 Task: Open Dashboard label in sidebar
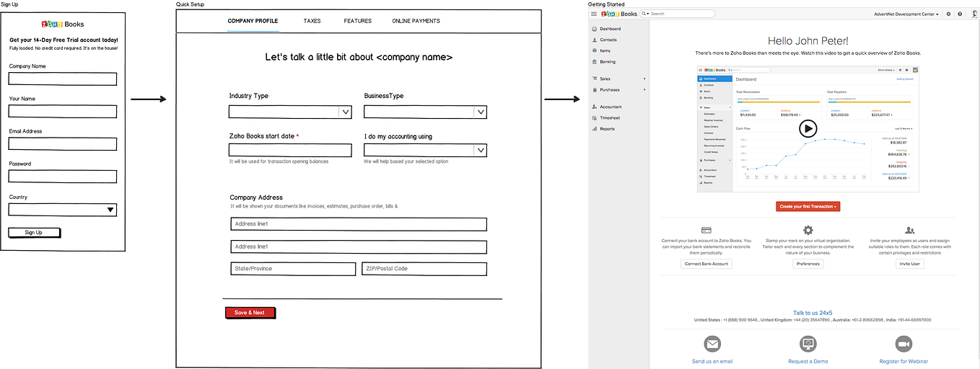611,29
